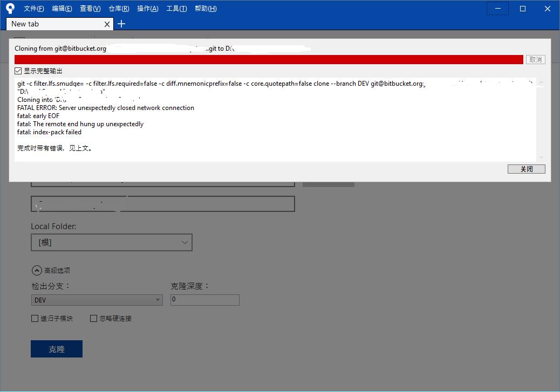Open the 查看(V) menu

90,8
